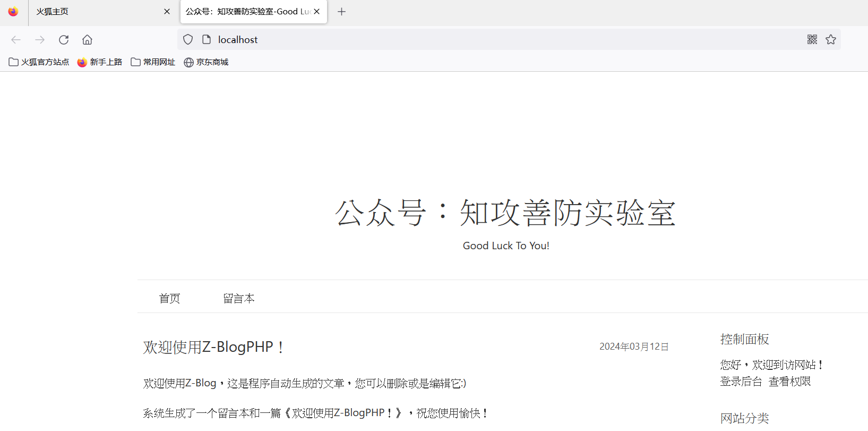Close the 知攻善防实验室 tab

[316, 12]
